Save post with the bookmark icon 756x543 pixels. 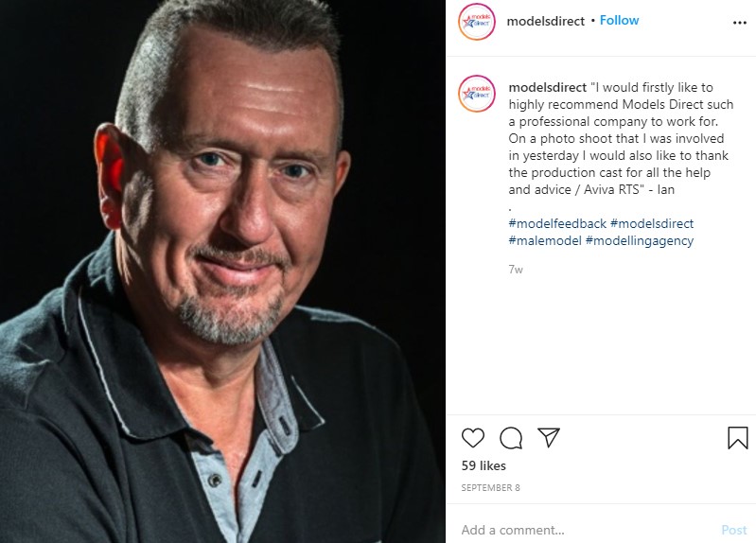[x=738, y=438]
